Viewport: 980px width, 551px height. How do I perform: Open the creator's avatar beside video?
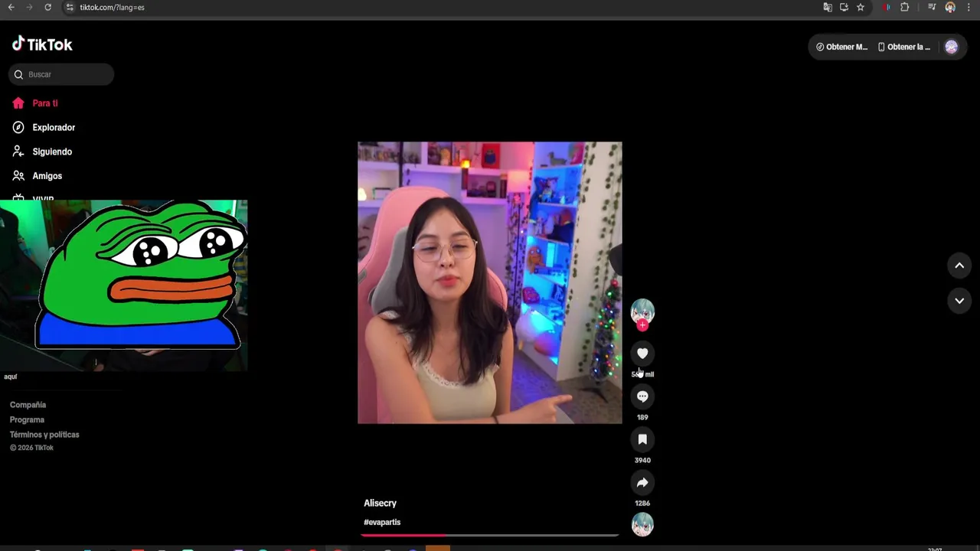(642, 311)
